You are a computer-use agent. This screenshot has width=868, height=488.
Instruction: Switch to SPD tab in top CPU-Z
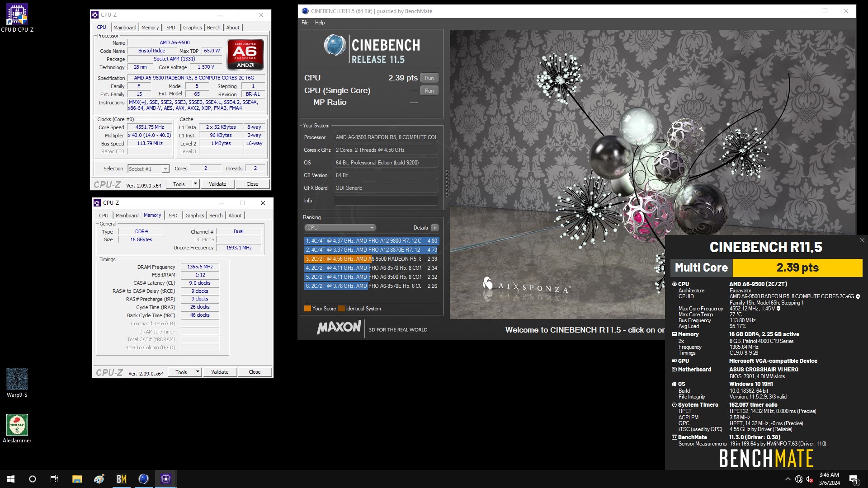tap(171, 28)
